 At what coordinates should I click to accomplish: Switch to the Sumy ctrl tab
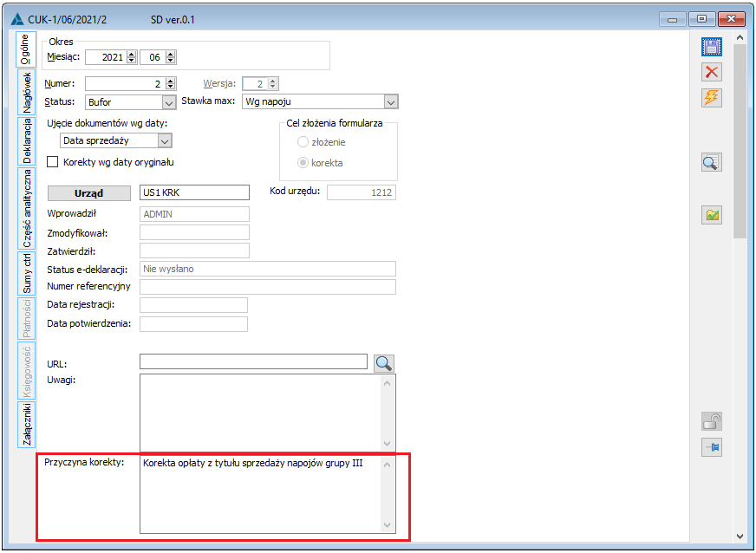[x=27, y=273]
